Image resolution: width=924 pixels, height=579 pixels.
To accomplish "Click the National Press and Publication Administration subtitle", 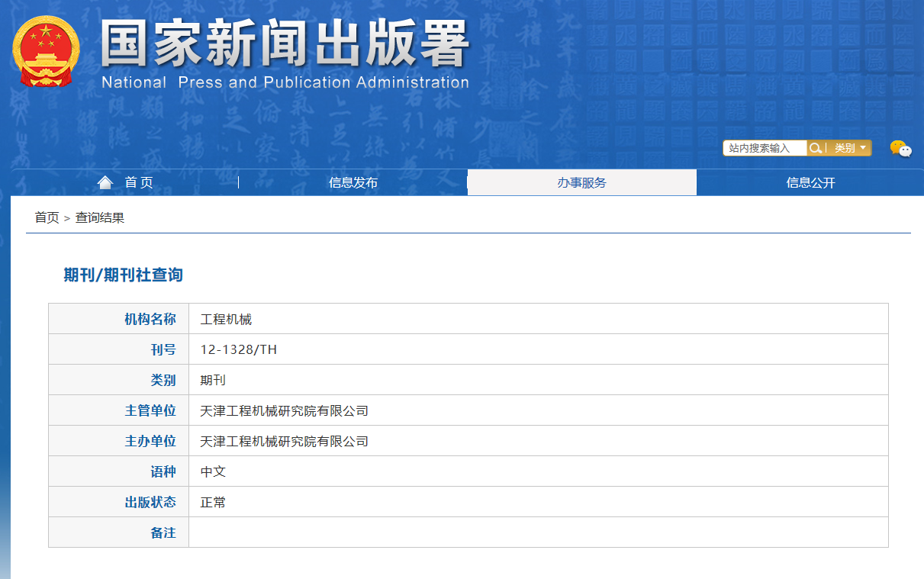I will click(285, 82).
